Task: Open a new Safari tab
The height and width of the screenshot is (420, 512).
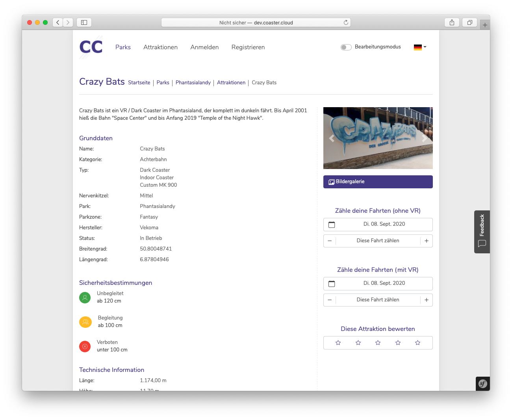Action: (485, 25)
